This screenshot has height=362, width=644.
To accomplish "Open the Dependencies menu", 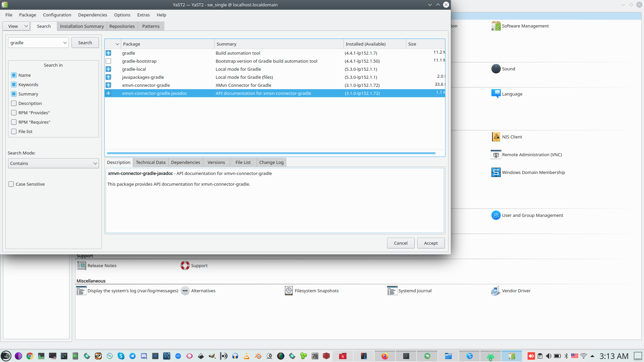I will pos(93,15).
